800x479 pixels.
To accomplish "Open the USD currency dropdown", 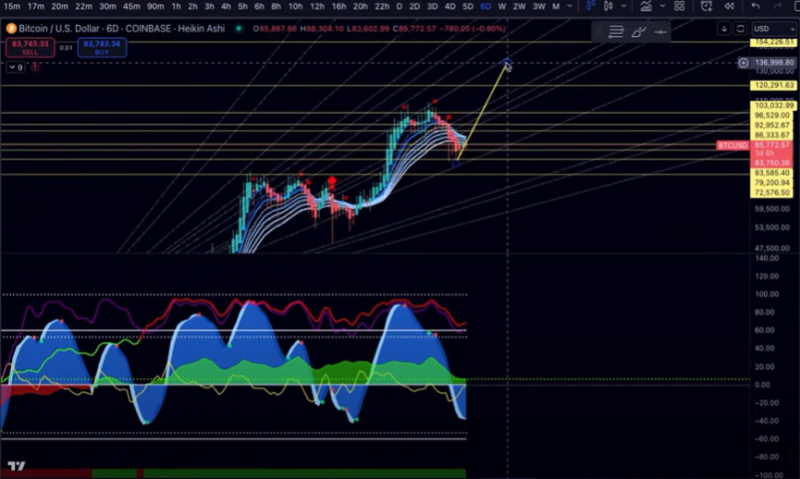I will click(x=773, y=29).
